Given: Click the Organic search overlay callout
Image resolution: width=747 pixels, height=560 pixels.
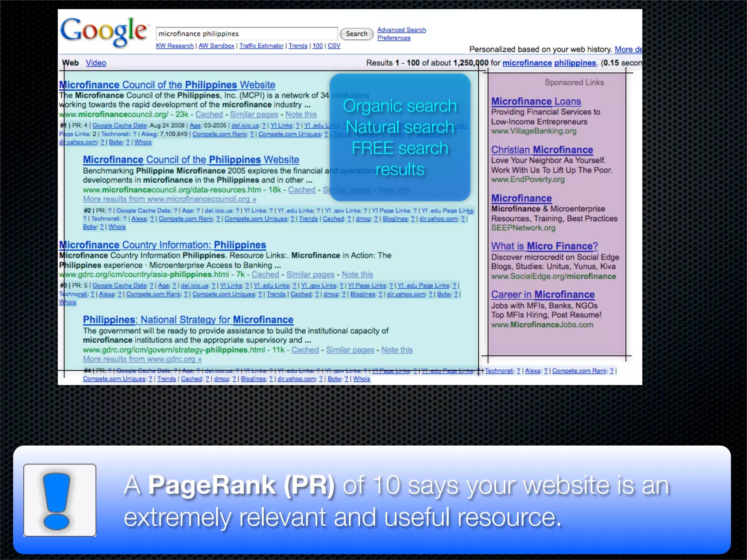Looking at the screenshot, I should tap(400, 137).
